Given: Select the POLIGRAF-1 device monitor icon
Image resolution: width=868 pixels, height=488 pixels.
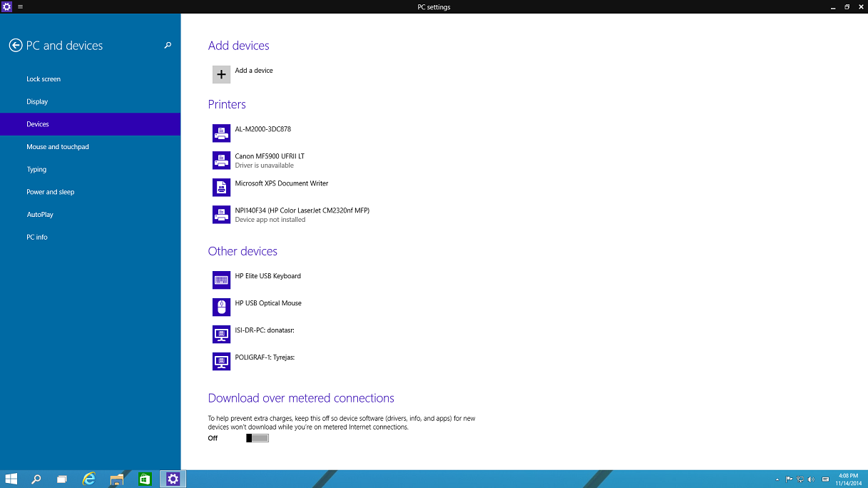Looking at the screenshot, I should [221, 361].
